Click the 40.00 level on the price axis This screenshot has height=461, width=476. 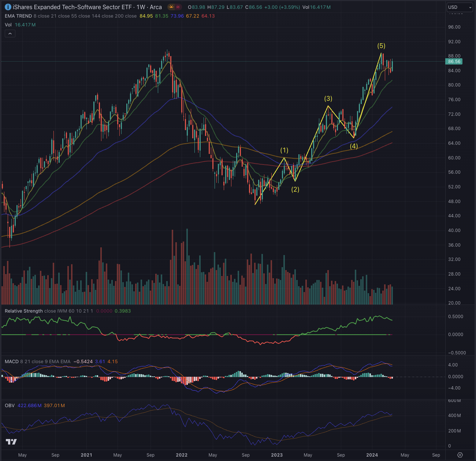click(x=454, y=230)
